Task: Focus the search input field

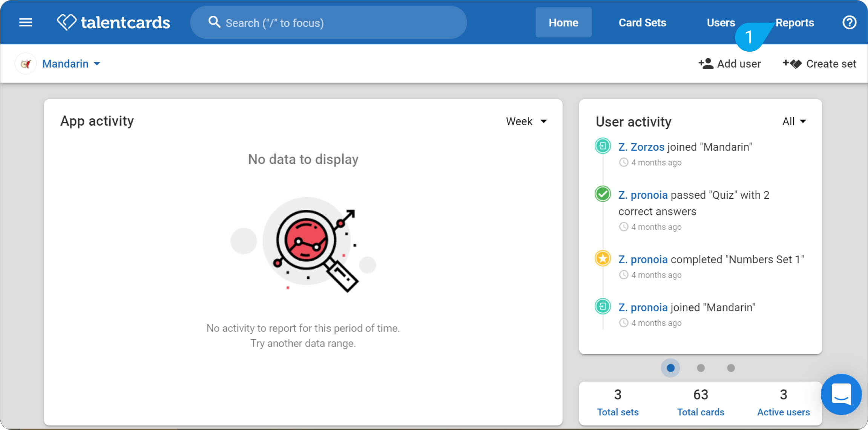Action: tap(328, 23)
